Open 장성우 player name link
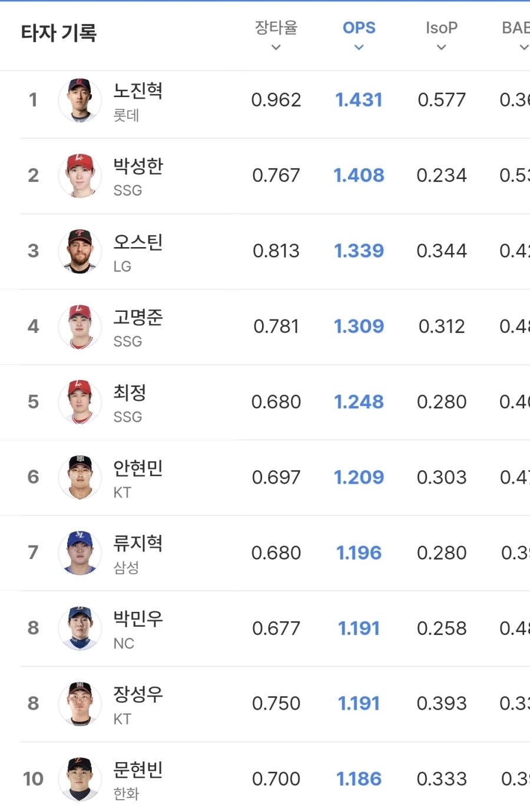Viewport: 530px width, 812px height. pyautogui.click(x=138, y=694)
